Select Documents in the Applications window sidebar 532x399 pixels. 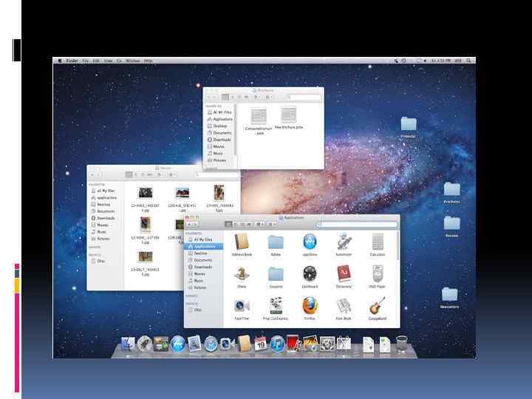[202, 260]
